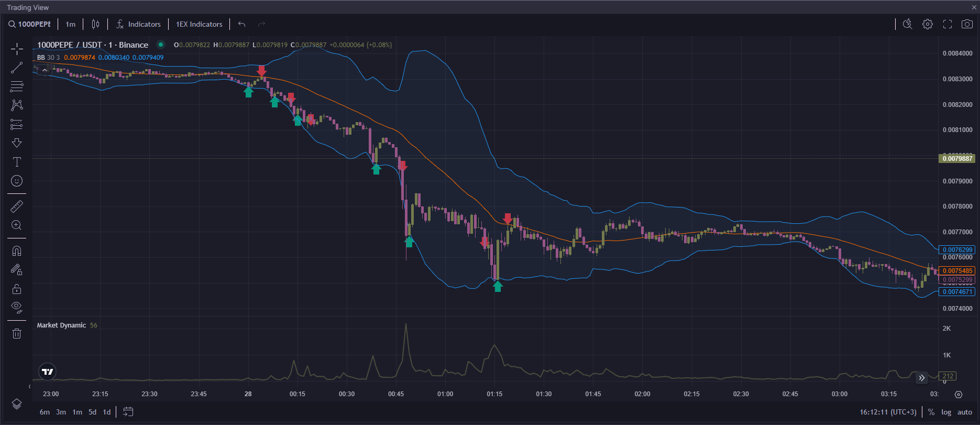
Task: Toggle lock all drawing tools
Action: point(17,289)
